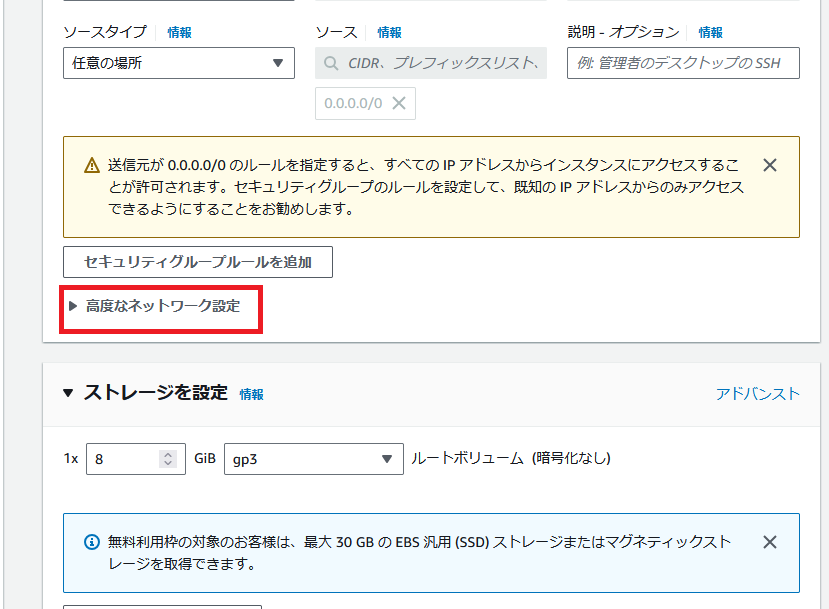Dismiss the 0.0.0.0/0 warning banner
Viewport: 829px width, 609px height.
point(770,165)
